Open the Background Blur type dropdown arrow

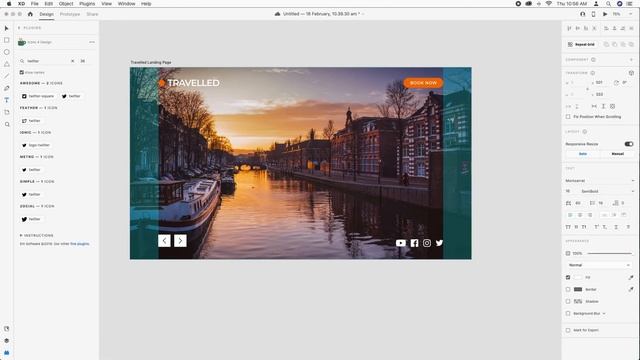pos(604,313)
